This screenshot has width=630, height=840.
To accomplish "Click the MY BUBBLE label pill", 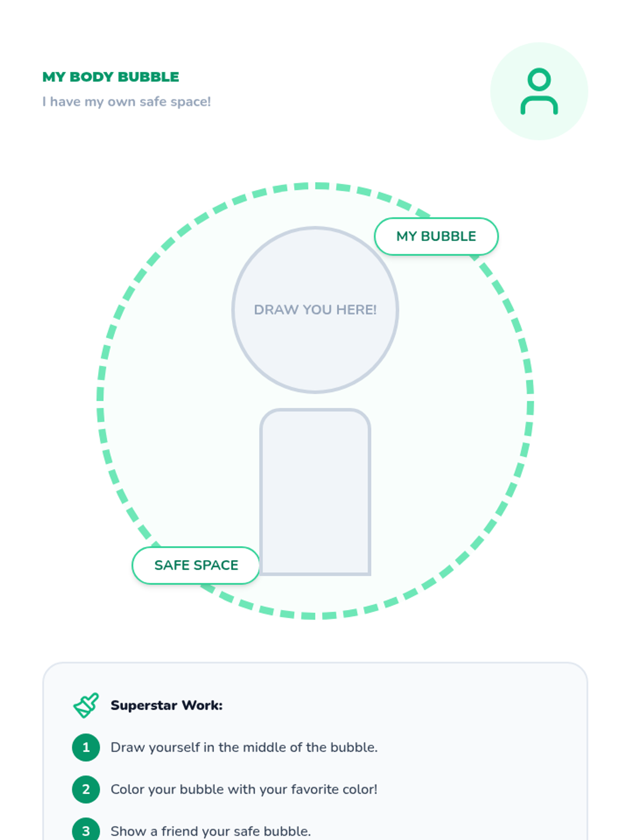I will [x=436, y=236].
